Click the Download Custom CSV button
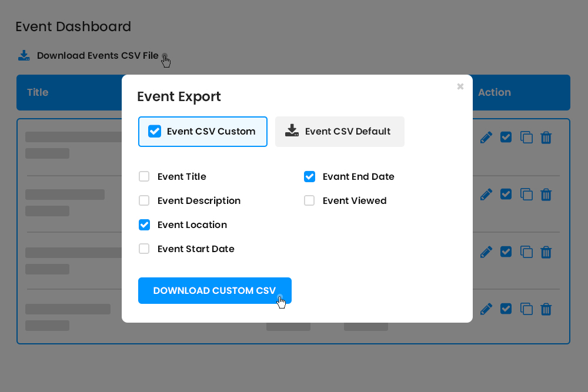This screenshot has height=392, width=588. (215, 290)
